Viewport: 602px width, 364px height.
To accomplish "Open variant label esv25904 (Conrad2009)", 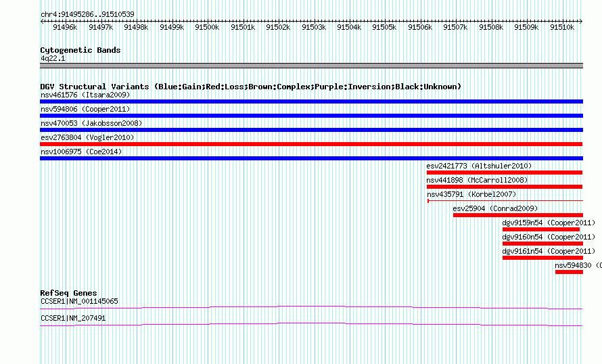I will [495, 208].
